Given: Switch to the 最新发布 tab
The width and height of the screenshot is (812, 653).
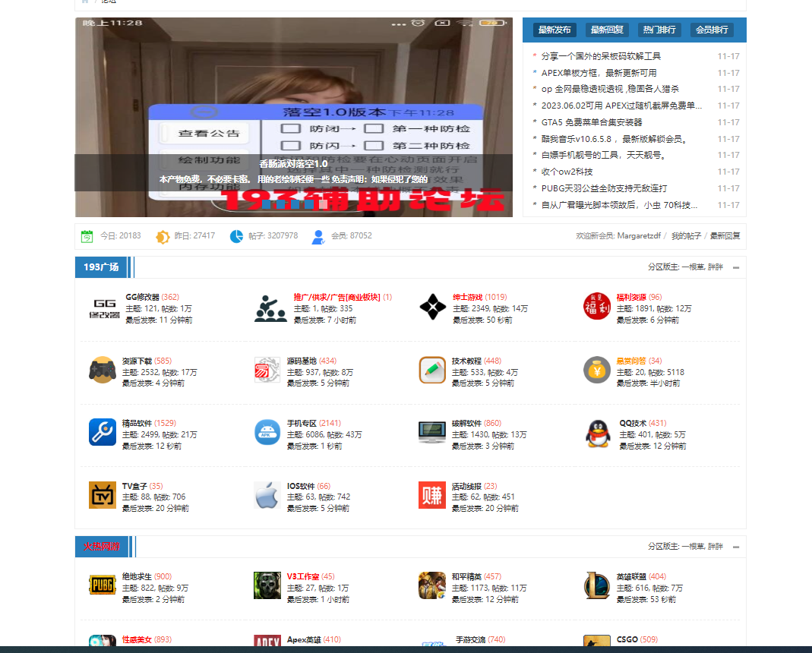Looking at the screenshot, I should [x=554, y=30].
